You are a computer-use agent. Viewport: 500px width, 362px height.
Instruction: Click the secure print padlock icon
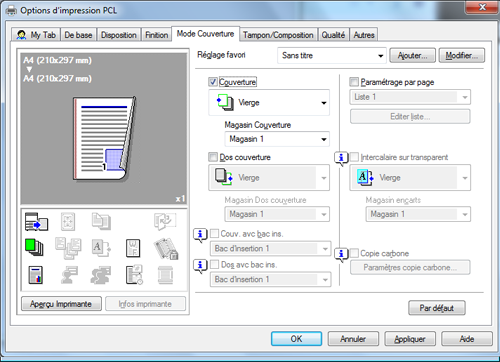click(x=166, y=249)
